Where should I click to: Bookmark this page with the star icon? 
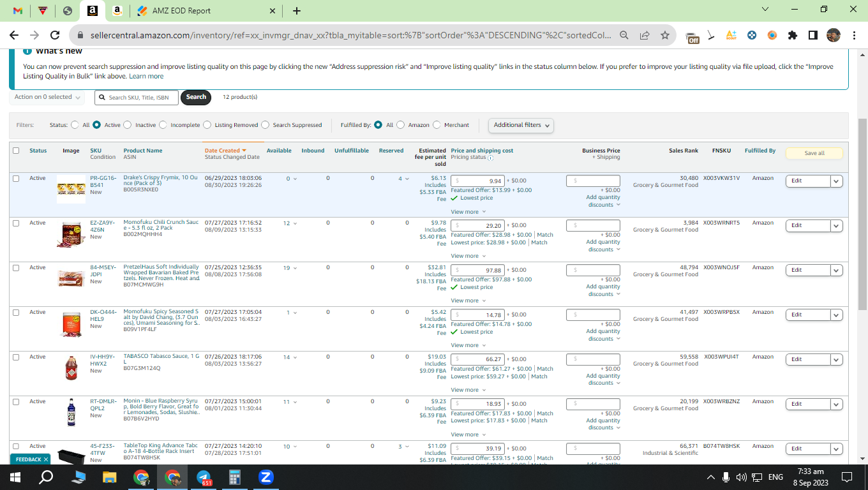(665, 36)
